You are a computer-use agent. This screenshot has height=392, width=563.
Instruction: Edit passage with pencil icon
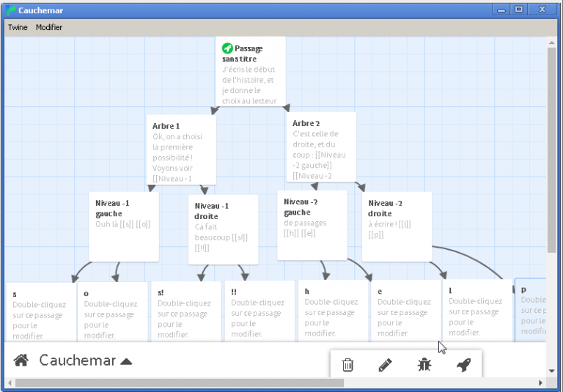coord(386,365)
